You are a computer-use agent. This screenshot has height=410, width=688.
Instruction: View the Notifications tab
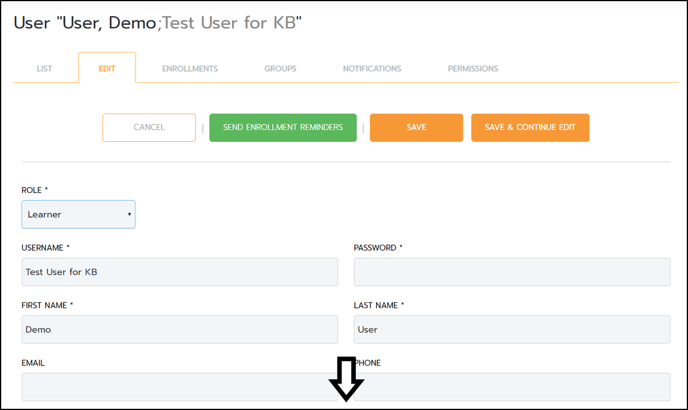[372, 68]
